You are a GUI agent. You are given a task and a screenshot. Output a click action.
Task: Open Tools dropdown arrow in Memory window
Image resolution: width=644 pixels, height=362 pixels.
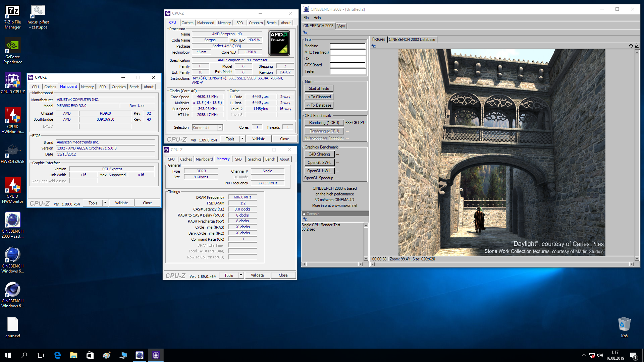point(241,275)
